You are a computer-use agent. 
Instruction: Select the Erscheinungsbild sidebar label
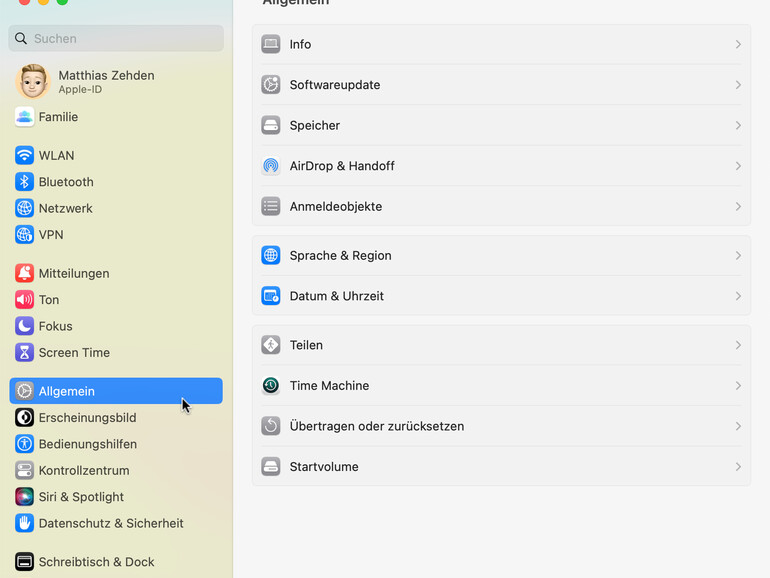coord(87,417)
